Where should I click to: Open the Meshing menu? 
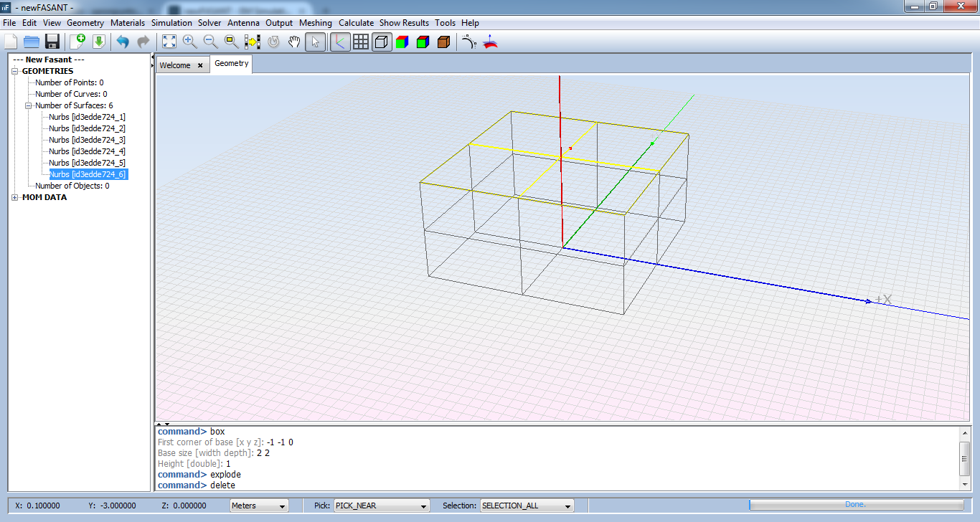[x=315, y=23]
